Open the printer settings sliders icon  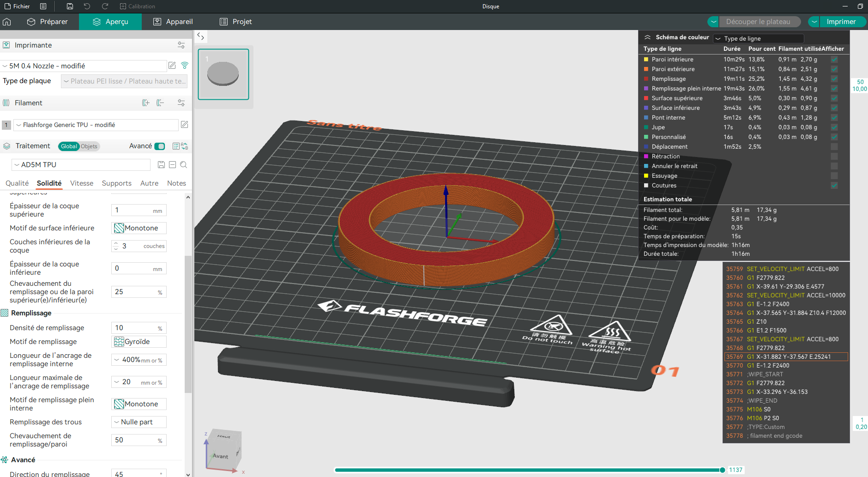[181, 45]
